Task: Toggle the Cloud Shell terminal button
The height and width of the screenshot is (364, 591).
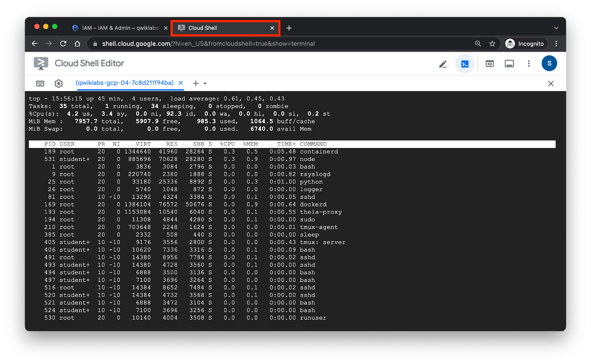Action: pos(465,64)
